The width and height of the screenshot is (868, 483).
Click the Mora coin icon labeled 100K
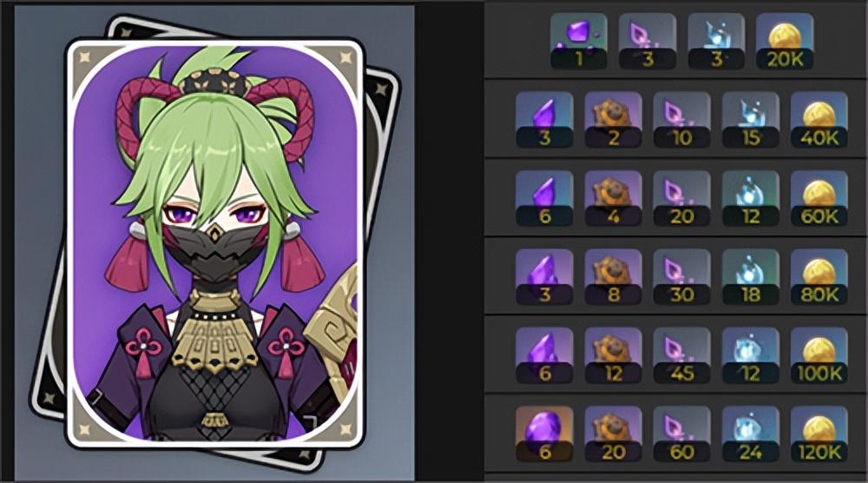coord(819,355)
